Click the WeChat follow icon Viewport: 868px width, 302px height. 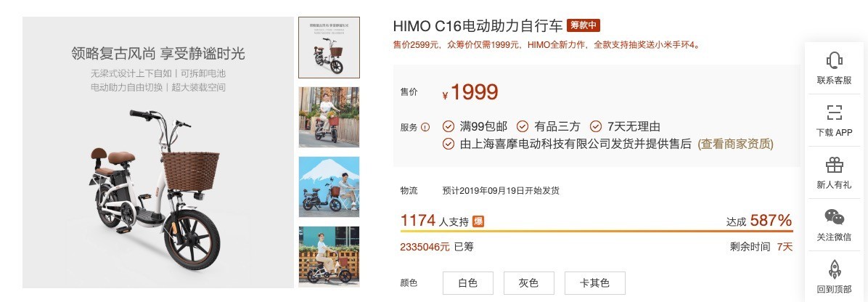coord(834,217)
